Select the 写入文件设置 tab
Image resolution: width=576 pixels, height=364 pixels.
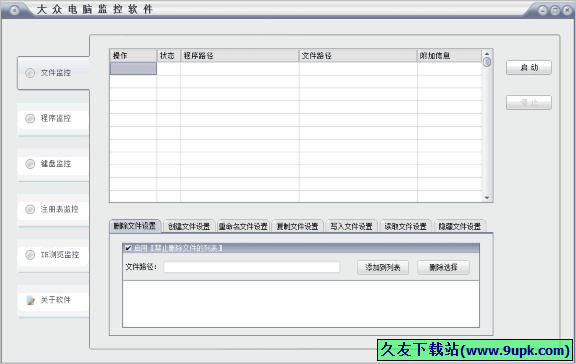(351, 227)
